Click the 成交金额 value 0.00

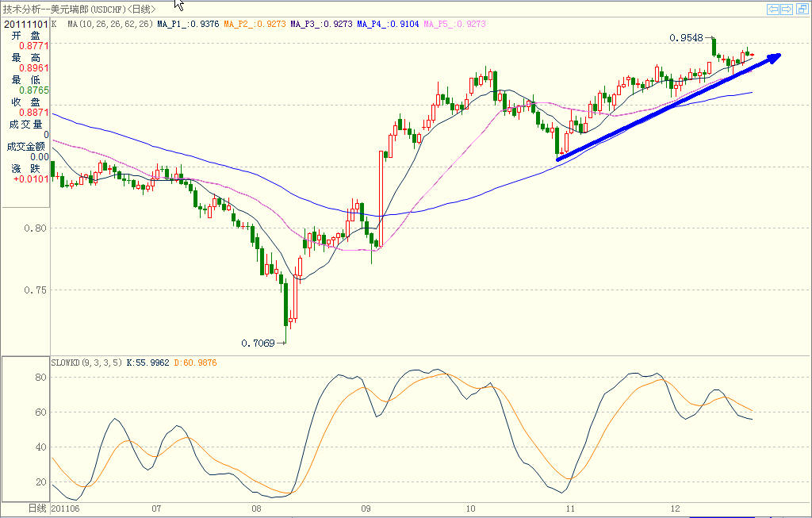(40, 157)
